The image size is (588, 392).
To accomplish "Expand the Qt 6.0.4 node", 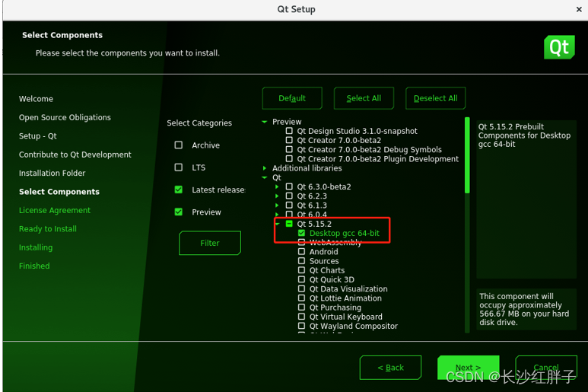I will pos(277,215).
